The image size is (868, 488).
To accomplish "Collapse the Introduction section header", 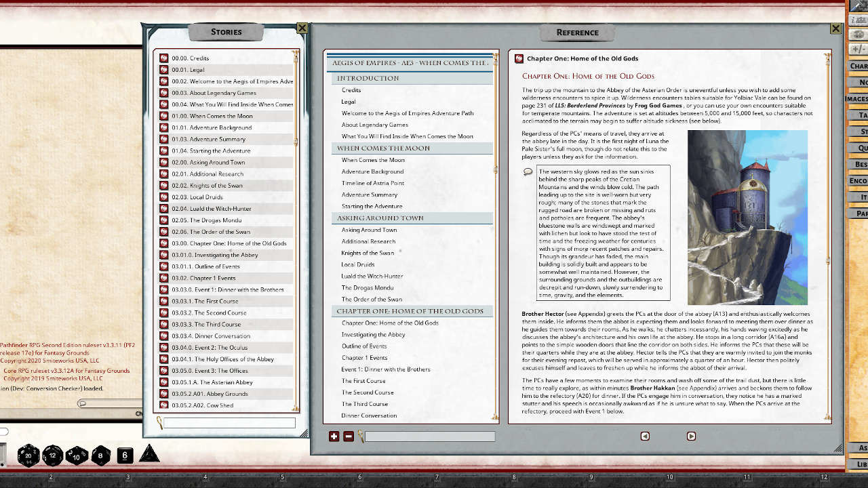I will click(x=411, y=78).
